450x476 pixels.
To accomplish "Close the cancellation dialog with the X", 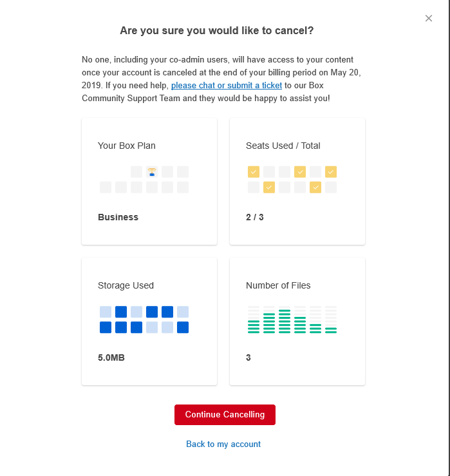I will 429,18.
